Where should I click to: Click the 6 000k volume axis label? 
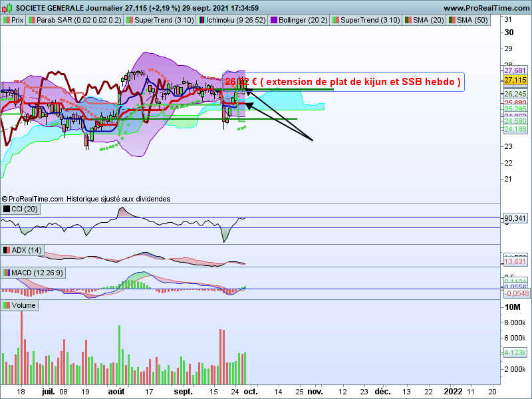(x=515, y=338)
